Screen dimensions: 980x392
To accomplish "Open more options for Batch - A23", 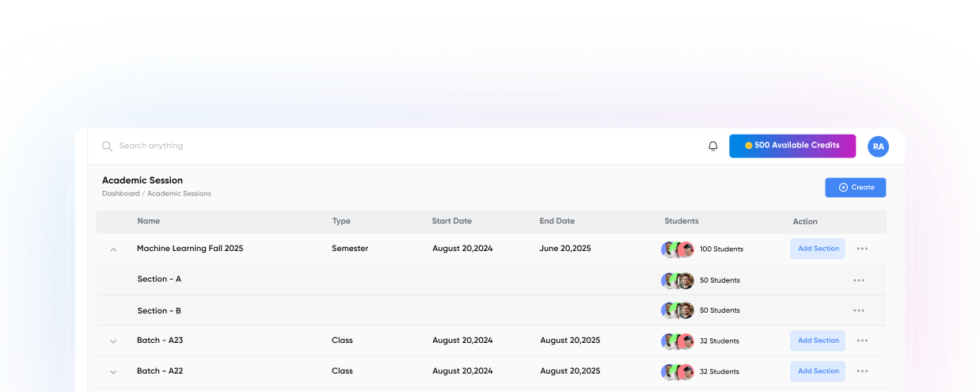I will coord(862,341).
